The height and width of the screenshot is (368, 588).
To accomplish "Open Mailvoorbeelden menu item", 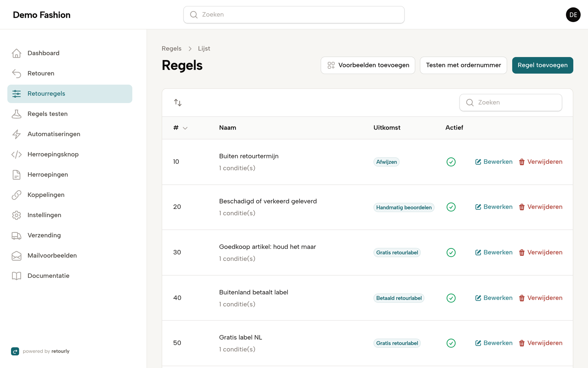I will click(70, 256).
